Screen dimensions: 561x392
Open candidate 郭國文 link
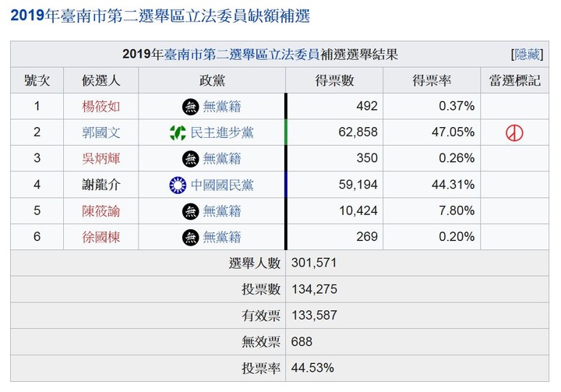click(x=101, y=132)
